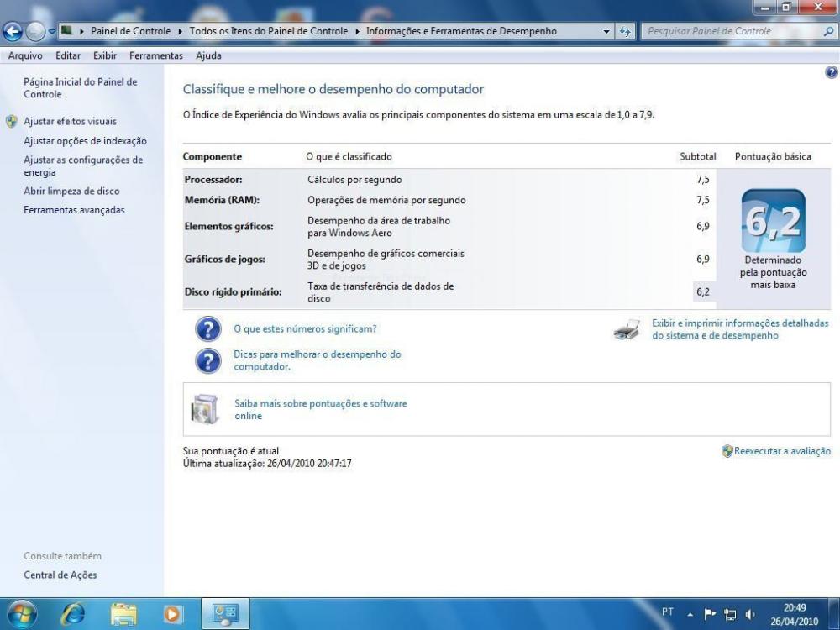This screenshot has width=840, height=630.
Task: Click the volume speaker icon in system tray
Action: (x=749, y=613)
